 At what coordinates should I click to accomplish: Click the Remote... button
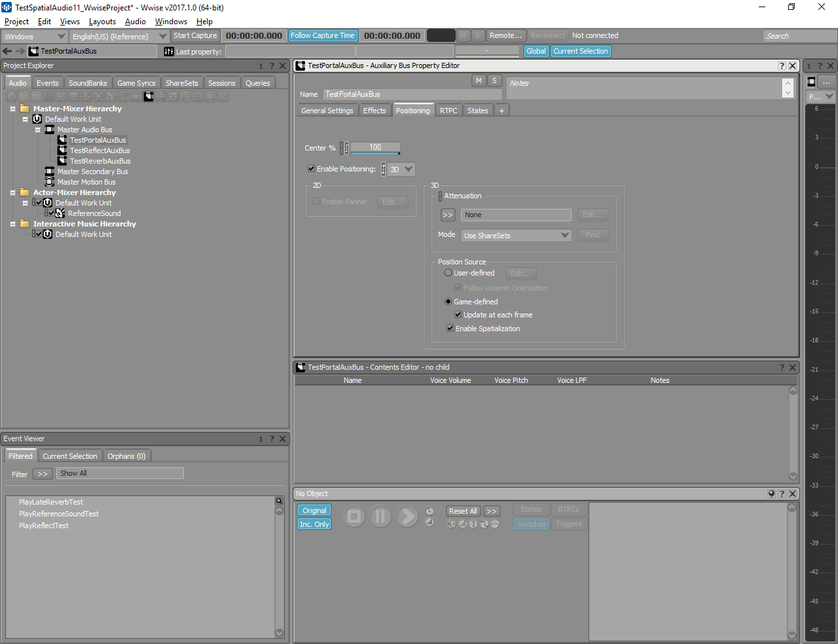click(505, 36)
